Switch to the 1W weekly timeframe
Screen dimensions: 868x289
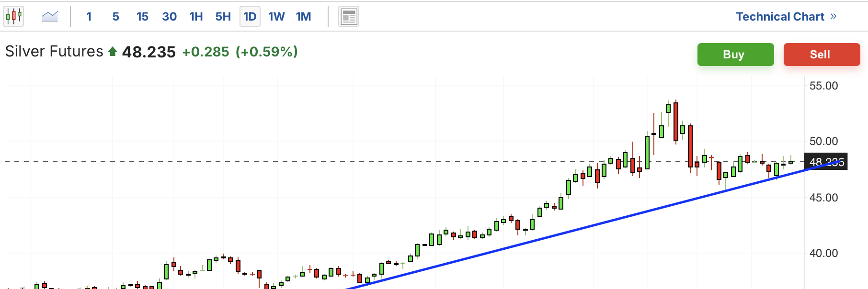point(276,17)
